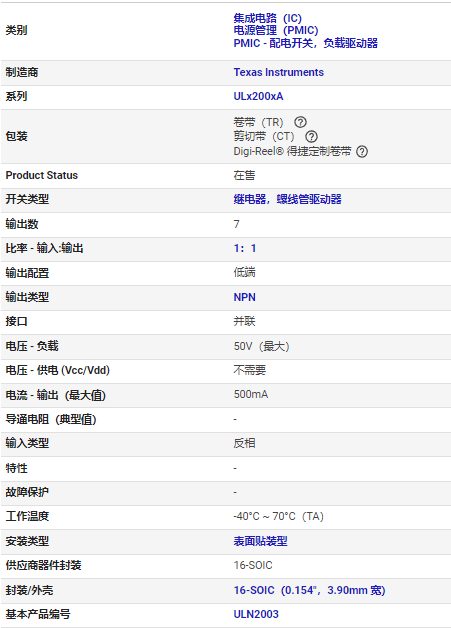Image resolution: width=451 pixels, height=628 pixels.
Task: Click the 50V（最大）load voltage value
Action: (261, 346)
